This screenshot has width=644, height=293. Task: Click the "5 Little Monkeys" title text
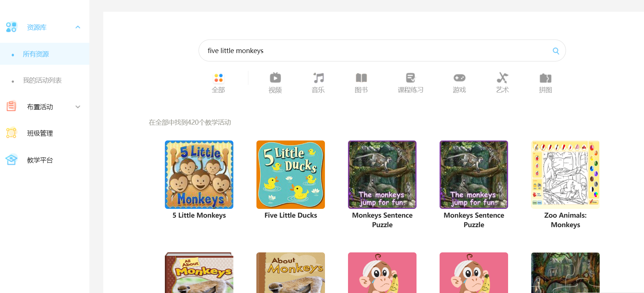click(199, 215)
